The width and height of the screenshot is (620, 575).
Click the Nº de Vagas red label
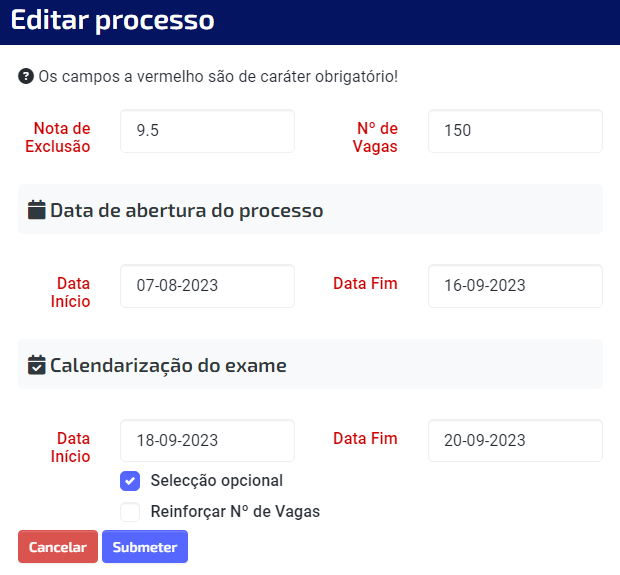coord(375,137)
